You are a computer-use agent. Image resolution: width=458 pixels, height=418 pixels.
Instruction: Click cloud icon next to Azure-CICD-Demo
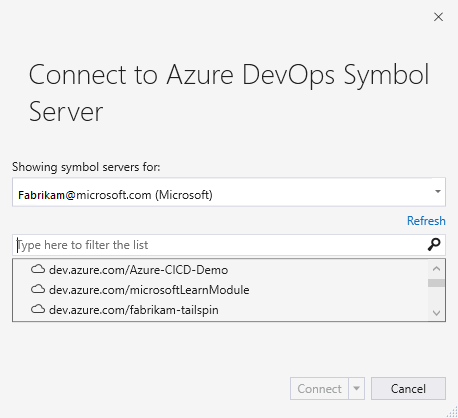(38, 269)
